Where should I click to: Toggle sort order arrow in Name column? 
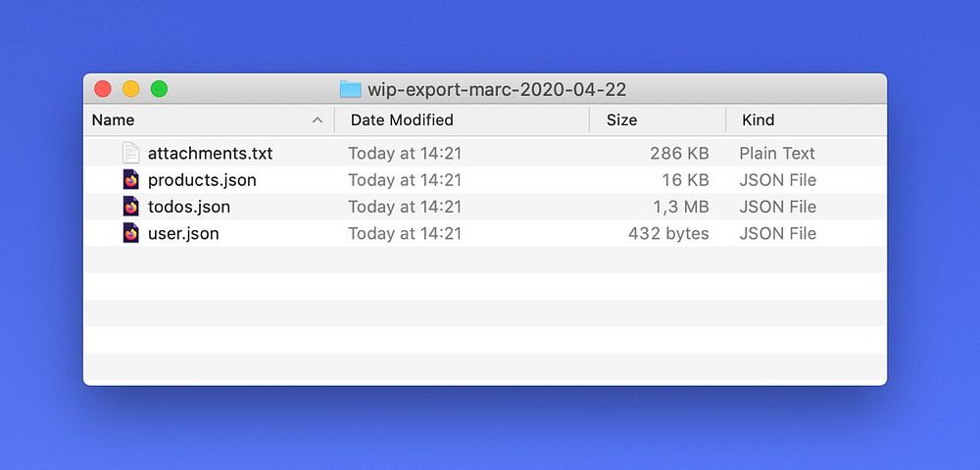tap(317, 120)
